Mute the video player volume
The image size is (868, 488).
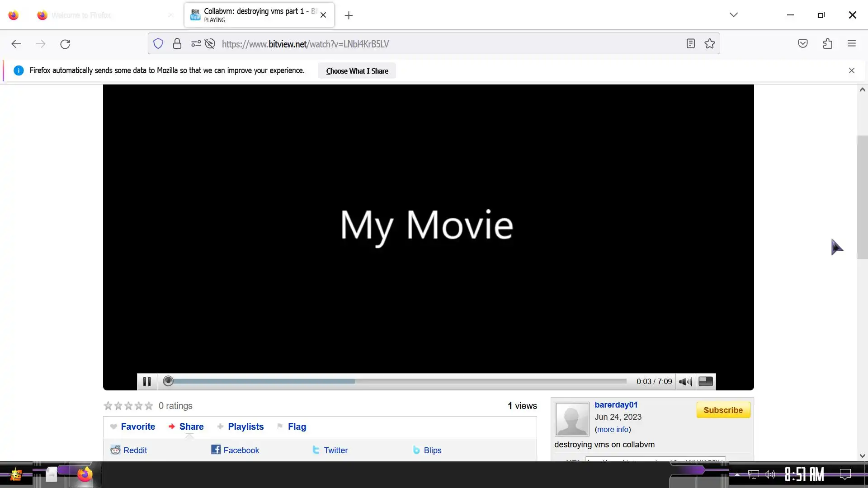click(x=685, y=382)
